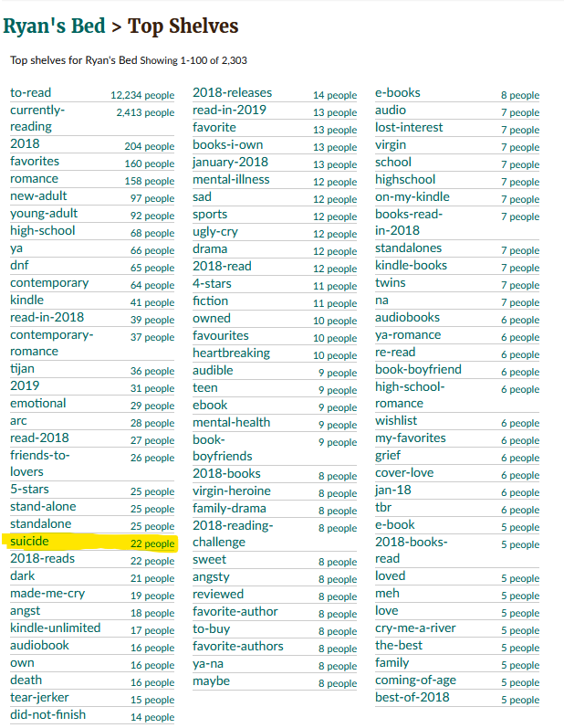Select the favorites shelf link
This screenshot has height=728, width=564.
click(35, 162)
